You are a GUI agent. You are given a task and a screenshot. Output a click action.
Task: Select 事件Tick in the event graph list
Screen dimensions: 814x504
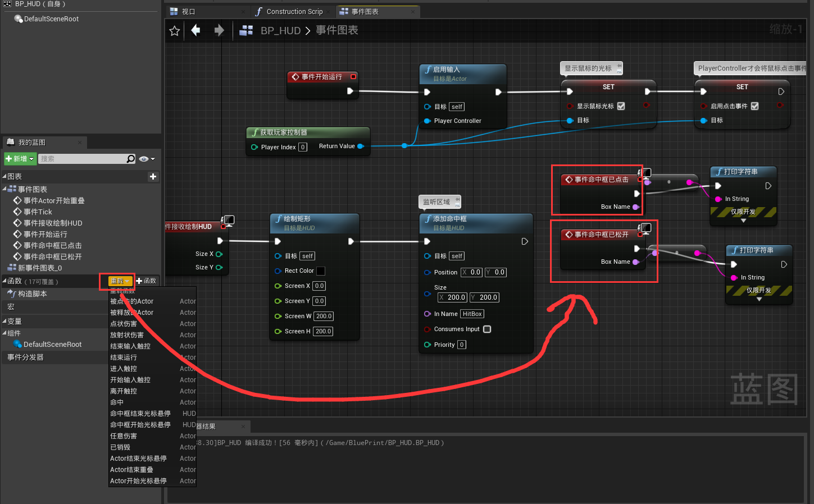[x=38, y=212]
